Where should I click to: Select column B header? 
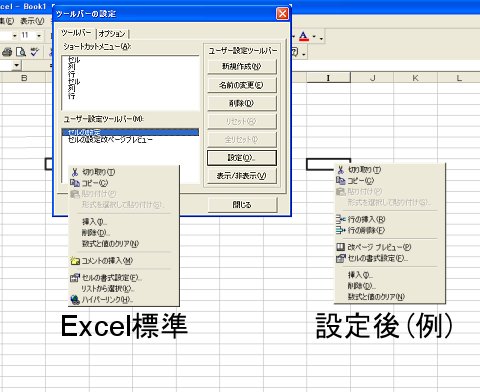coord(24,78)
